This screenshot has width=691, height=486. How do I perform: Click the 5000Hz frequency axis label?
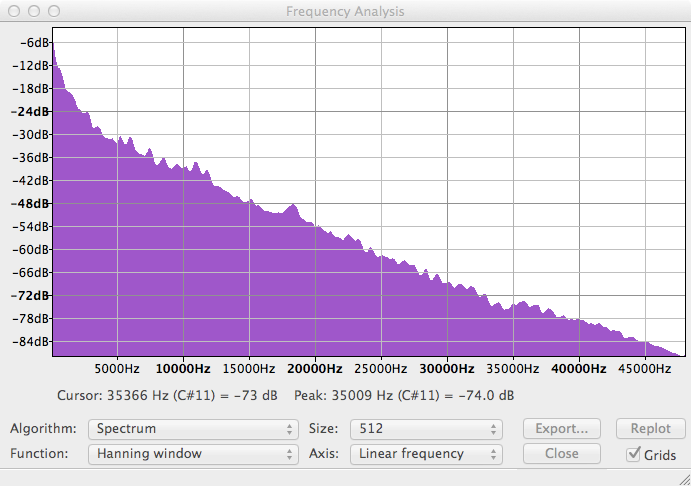(117, 369)
